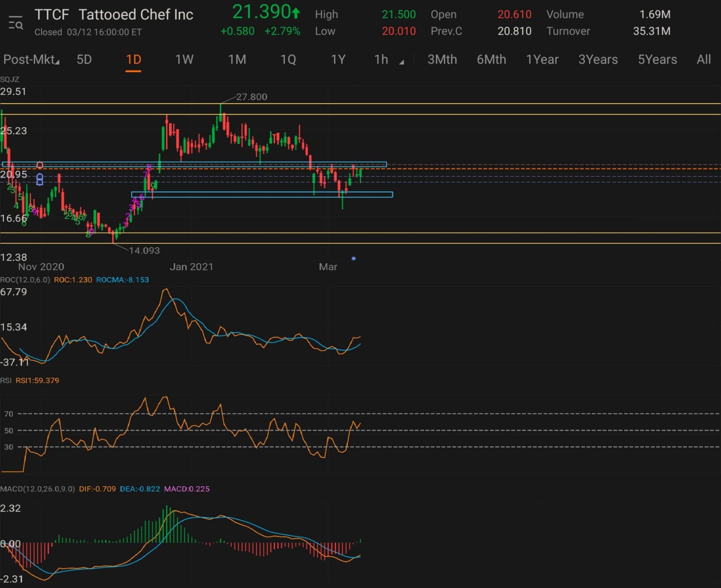Image resolution: width=721 pixels, height=588 pixels.
Task: Click the ROC:1.230 value
Action: coord(73,280)
